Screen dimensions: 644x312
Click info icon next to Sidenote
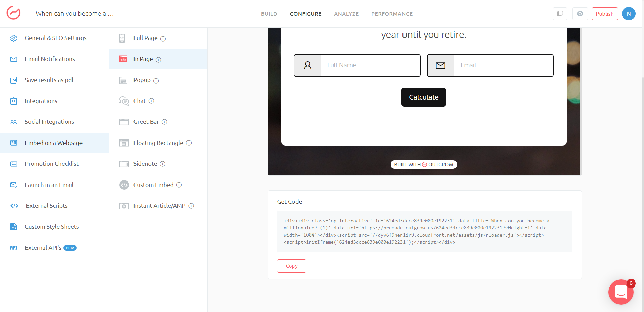coord(163,164)
